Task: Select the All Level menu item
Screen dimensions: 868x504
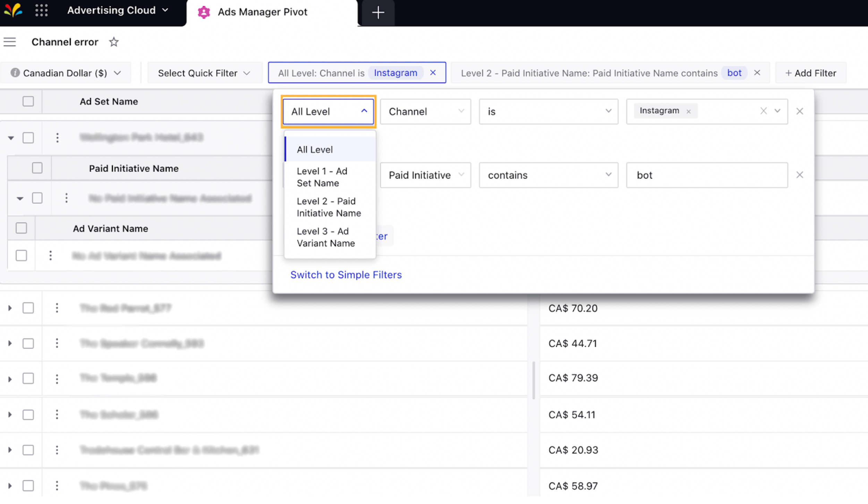Action: pyautogui.click(x=314, y=149)
